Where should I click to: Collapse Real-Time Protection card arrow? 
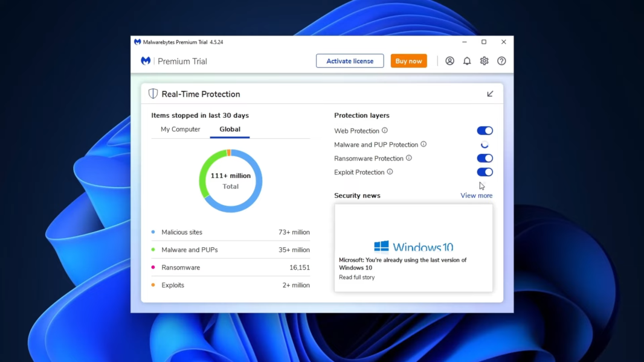(x=490, y=94)
